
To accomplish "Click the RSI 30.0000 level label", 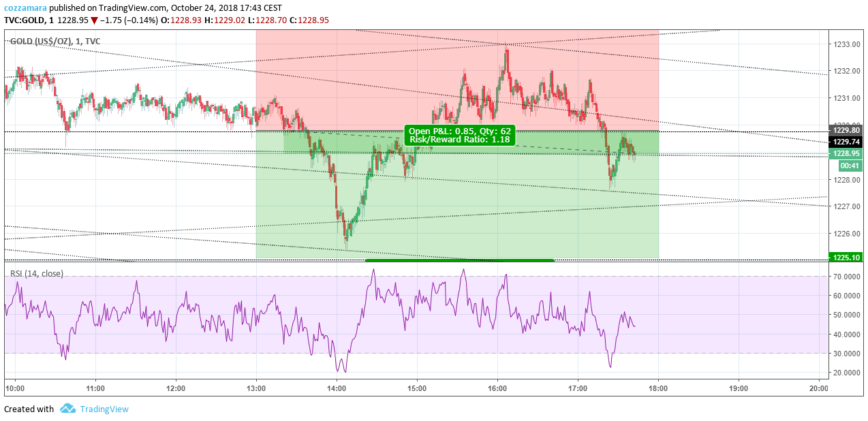I will coord(847,354).
